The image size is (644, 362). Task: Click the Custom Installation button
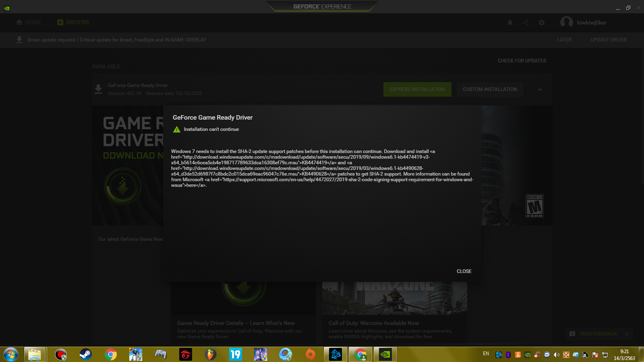pyautogui.click(x=490, y=89)
